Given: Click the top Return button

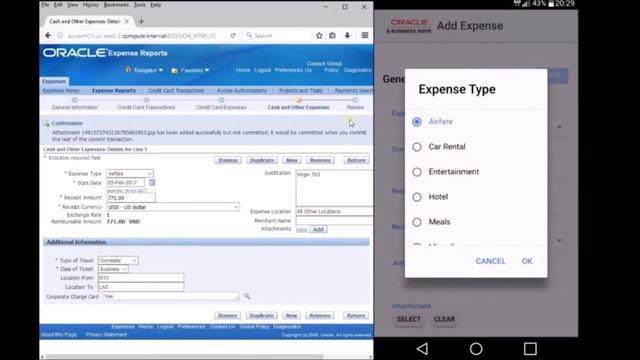Looking at the screenshot, I should coord(356,160).
